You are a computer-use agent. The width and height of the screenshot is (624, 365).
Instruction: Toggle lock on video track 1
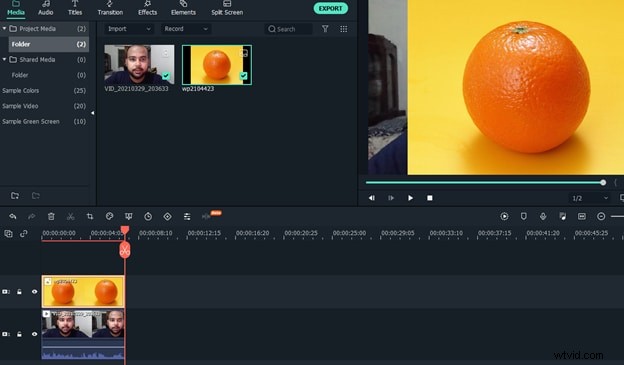click(19, 334)
